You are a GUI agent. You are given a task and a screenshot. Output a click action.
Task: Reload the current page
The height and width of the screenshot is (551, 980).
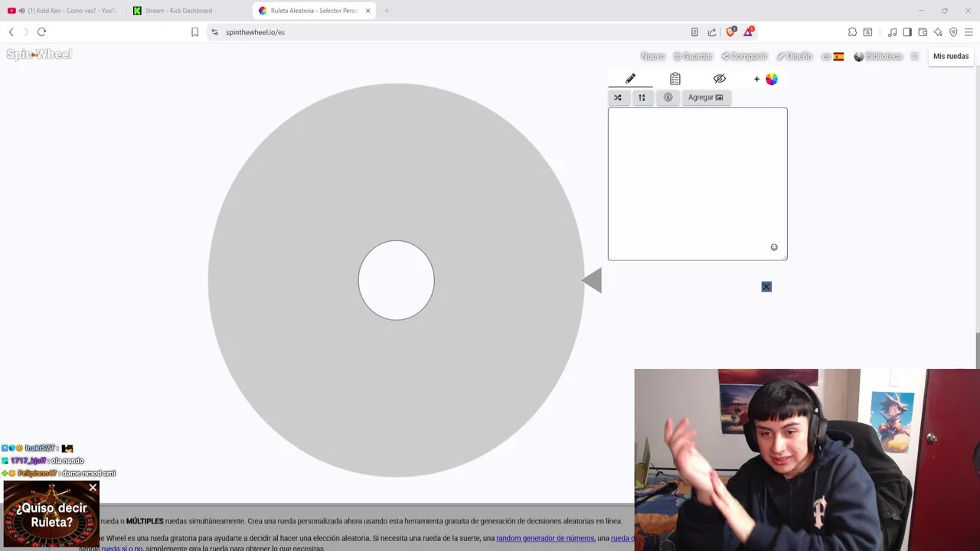point(41,32)
